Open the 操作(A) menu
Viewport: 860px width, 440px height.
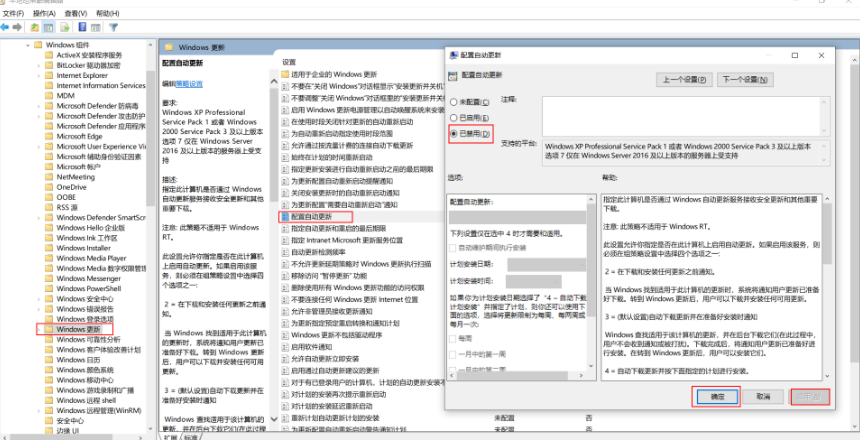[x=44, y=13]
